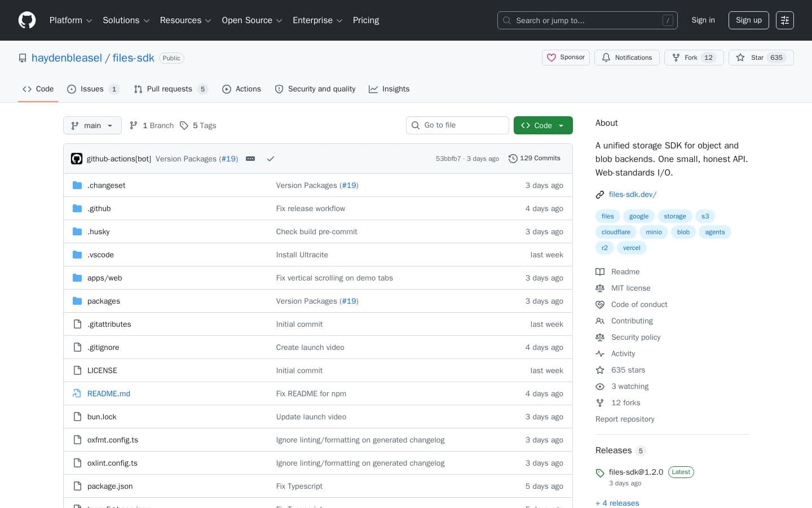Open the .vscode folder icon
812x508 pixels.
77,255
